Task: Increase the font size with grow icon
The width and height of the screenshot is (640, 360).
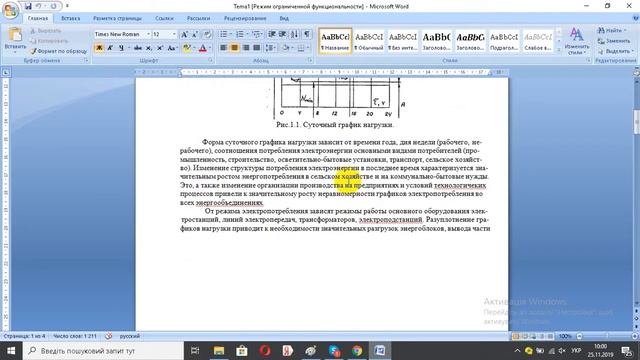Action: pos(184,34)
